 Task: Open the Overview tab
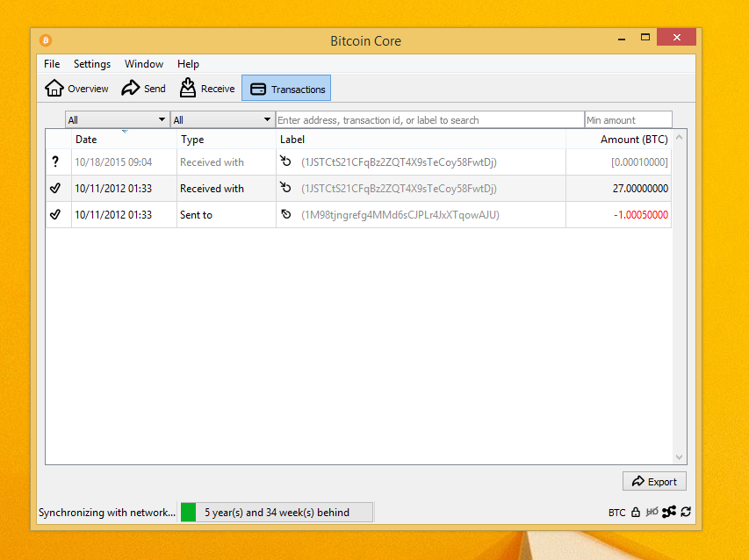coord(77,89)
